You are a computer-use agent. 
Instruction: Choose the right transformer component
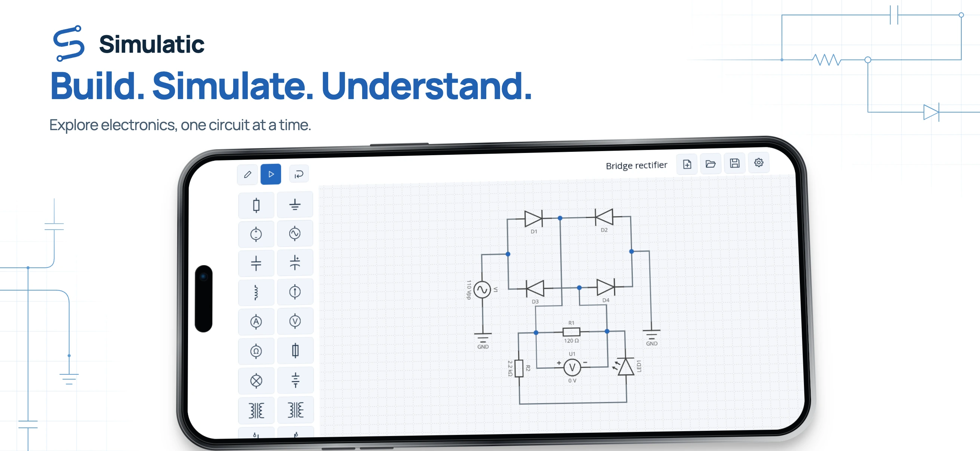coord(296,410)
